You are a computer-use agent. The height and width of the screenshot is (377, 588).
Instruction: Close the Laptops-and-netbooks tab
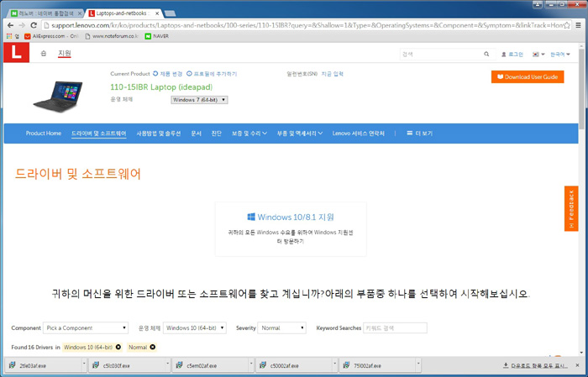[x=157, y=13]
